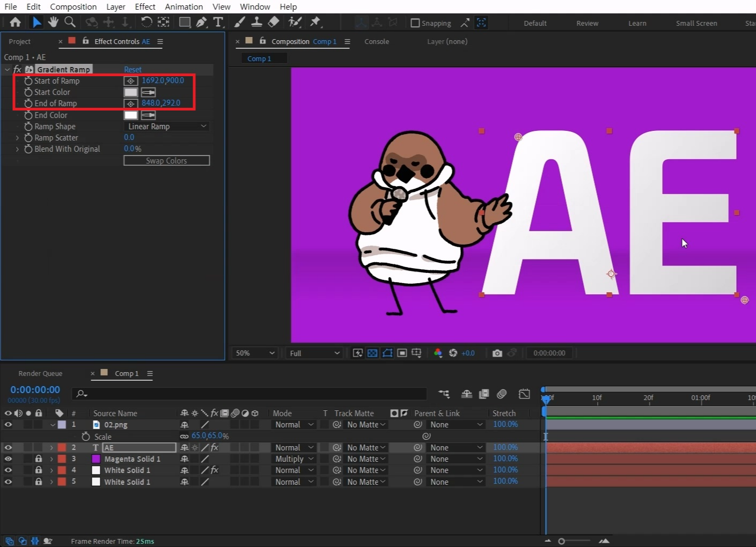Expand the AE layer properties

[52, 447]
